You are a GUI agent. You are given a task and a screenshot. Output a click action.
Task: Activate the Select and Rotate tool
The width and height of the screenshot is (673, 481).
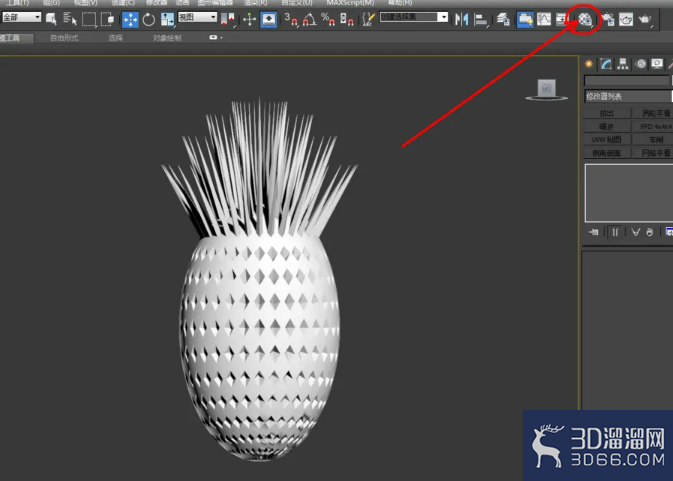[x=149, y=20]
